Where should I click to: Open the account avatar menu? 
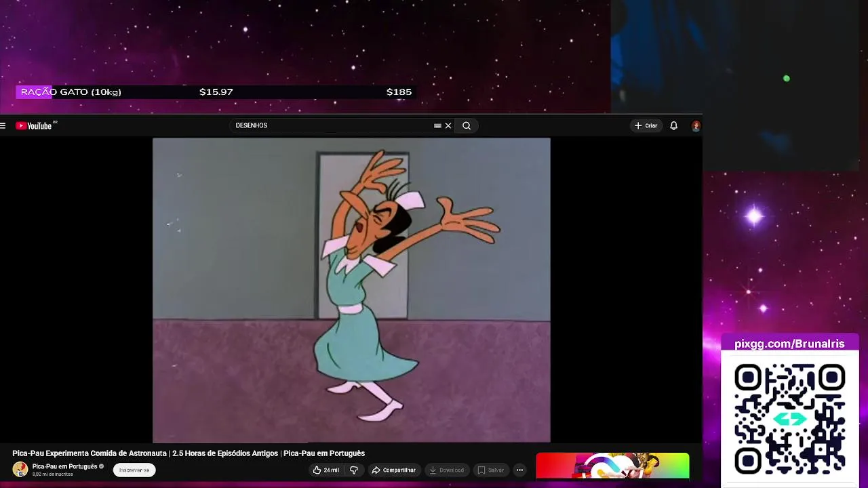click(696, 125)
